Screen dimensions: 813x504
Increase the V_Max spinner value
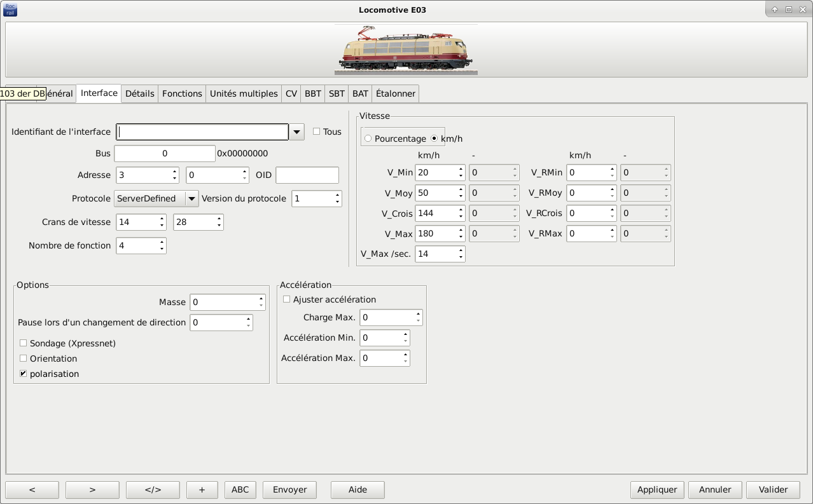(x=461, y=231)
